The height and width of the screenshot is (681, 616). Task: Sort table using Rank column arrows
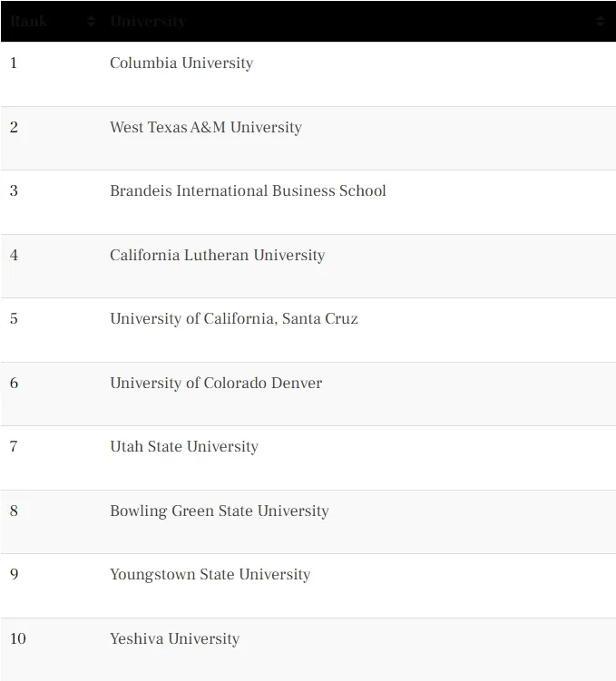coord(91,21)
